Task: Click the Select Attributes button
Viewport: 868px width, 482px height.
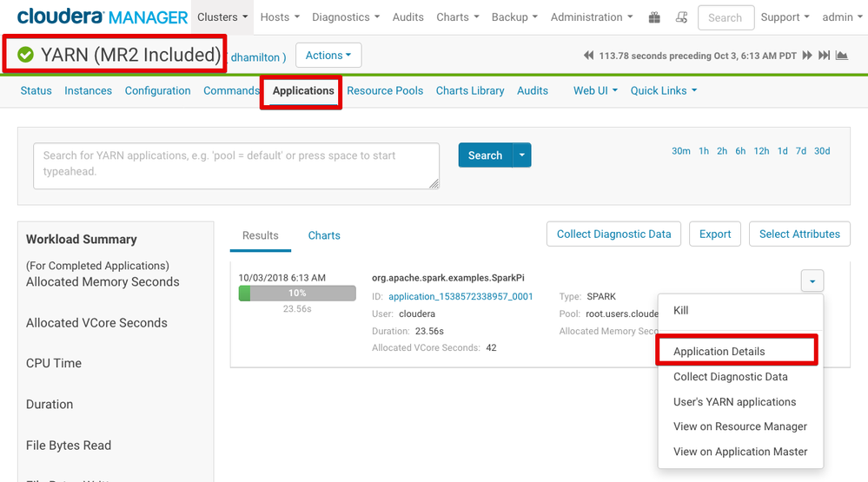Action: (x=799, y=234)
